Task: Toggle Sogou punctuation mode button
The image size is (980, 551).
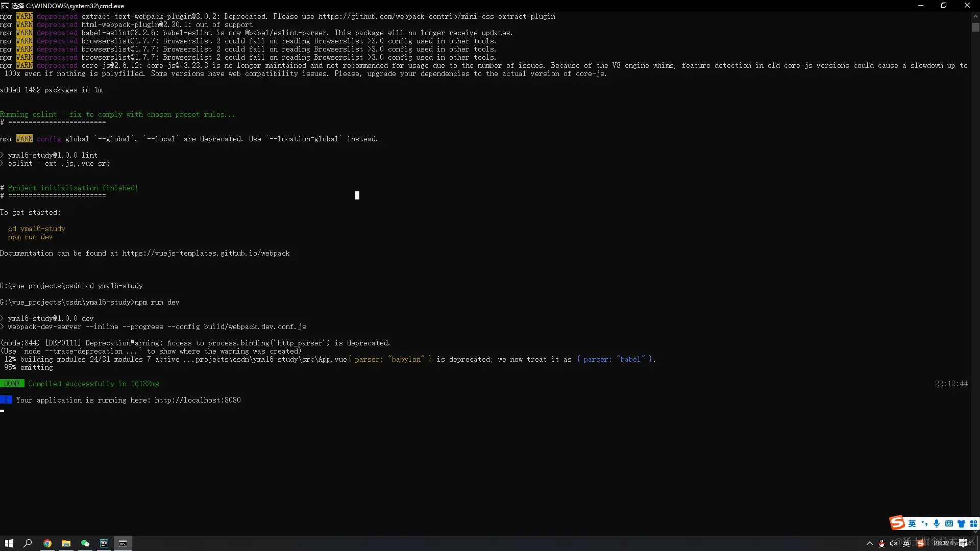Action: tap(924, 523)
